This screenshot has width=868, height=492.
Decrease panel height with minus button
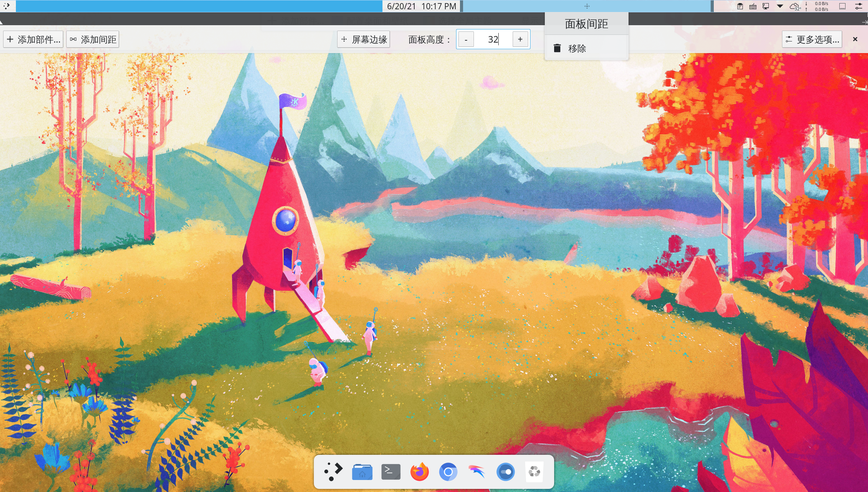(x=466, y=39)
